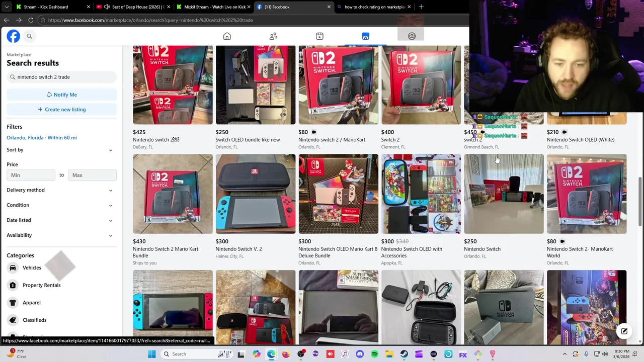Open the $250 Switch OLED bundle like new listing
644x362 pixels.
coord(256,98)
